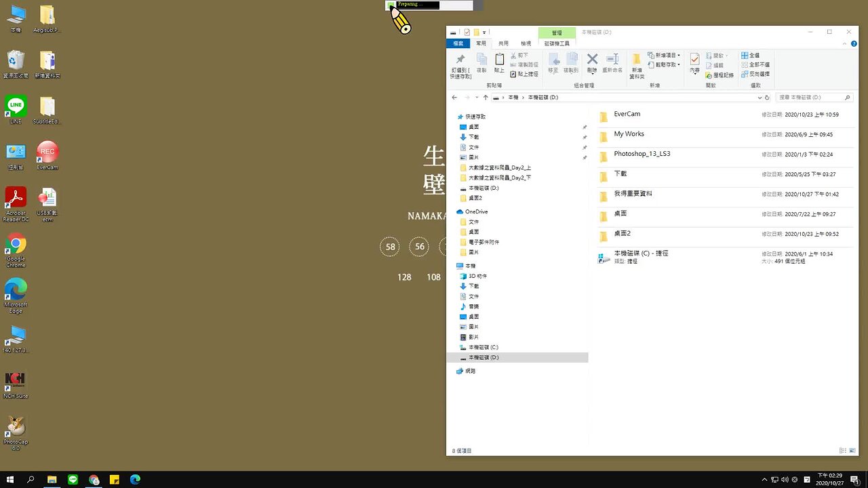Click the File Explorer taskbar icon
This screenshot has height=488, width=868.
(52, 480)
